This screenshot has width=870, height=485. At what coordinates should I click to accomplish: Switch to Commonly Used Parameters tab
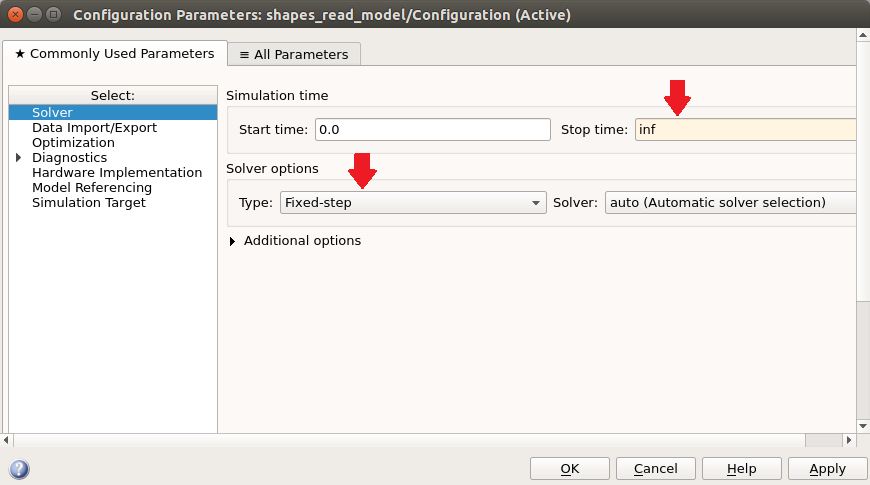click(x=115, y=53)
